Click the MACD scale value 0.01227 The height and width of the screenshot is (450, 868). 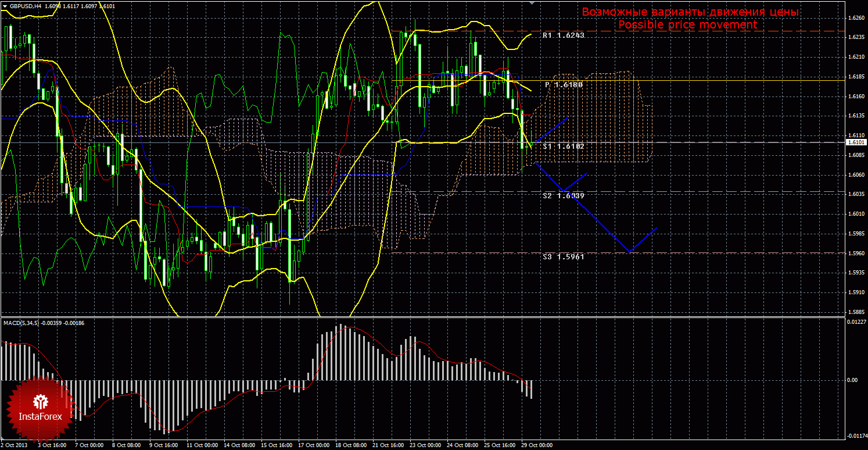tap(856, 322)
